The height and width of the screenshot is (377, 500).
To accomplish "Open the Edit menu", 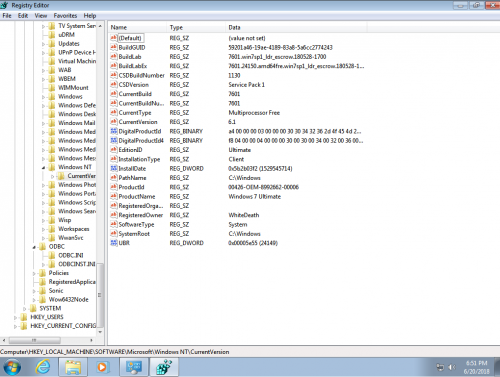I will (23, 16).
